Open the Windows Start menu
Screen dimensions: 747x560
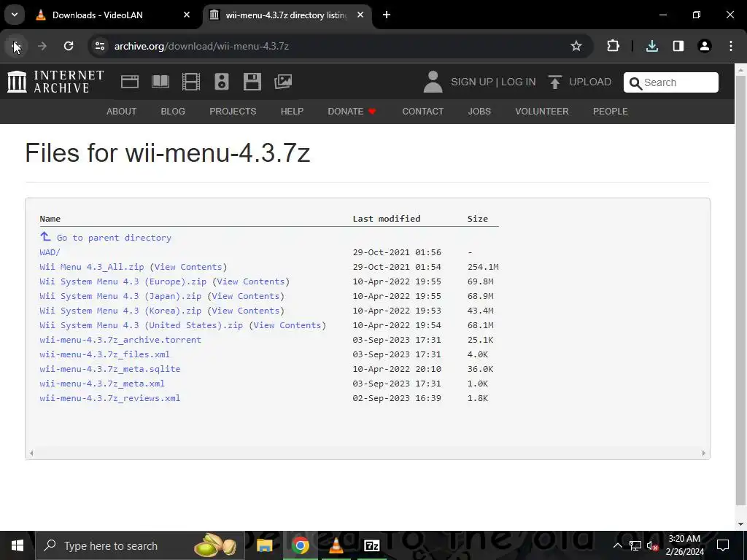(18, 545)
